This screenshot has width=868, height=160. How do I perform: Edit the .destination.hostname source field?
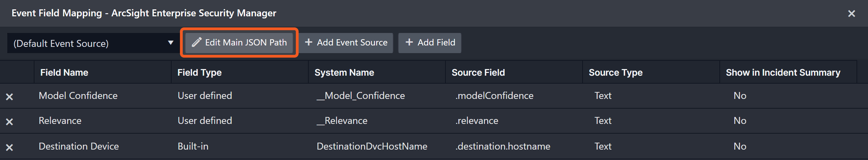(503, 146)
